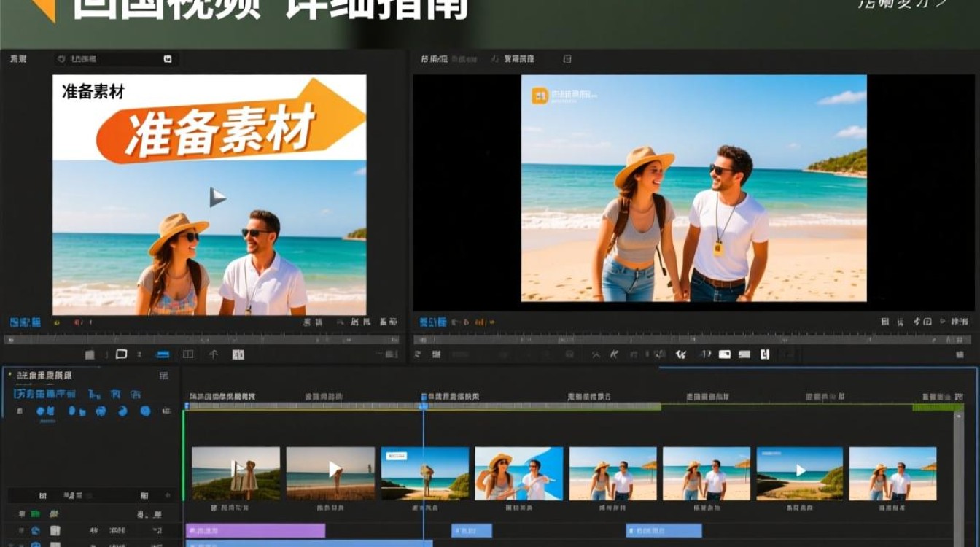
Task: Click the mirror/flip icon in the timeline toolbar
Action: [x=706, y=355]
